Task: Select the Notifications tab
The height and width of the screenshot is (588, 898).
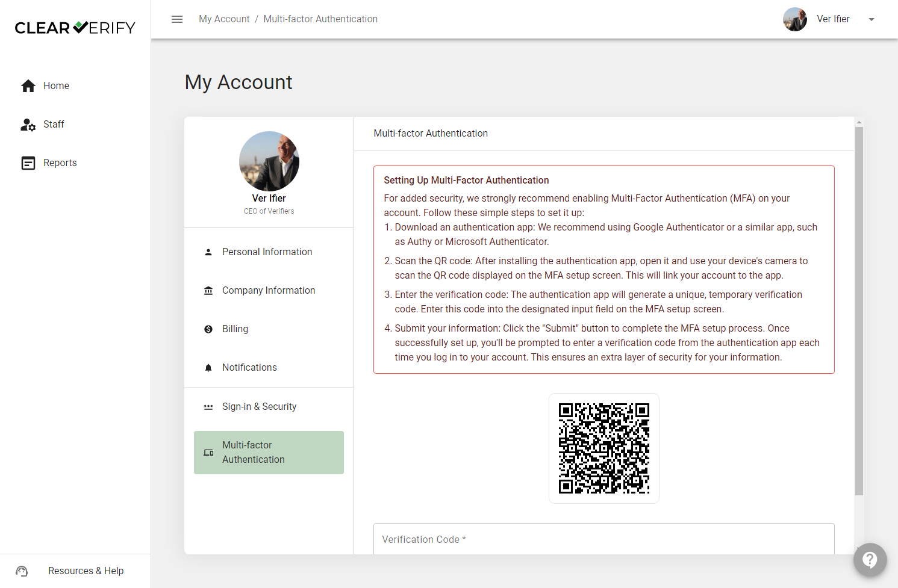Action: (x=269, y=368)
